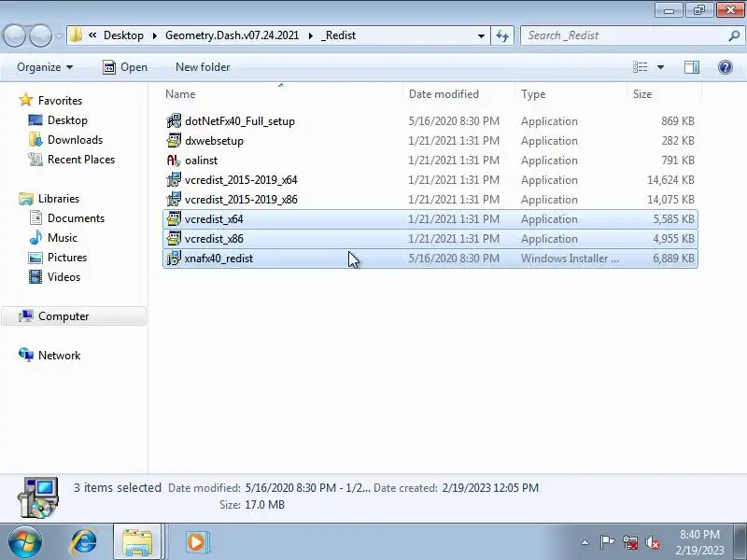Screen dimensions: 747x560
Task: Click the xnafx40_redist installer icon
Action: [x=174, y=259]
